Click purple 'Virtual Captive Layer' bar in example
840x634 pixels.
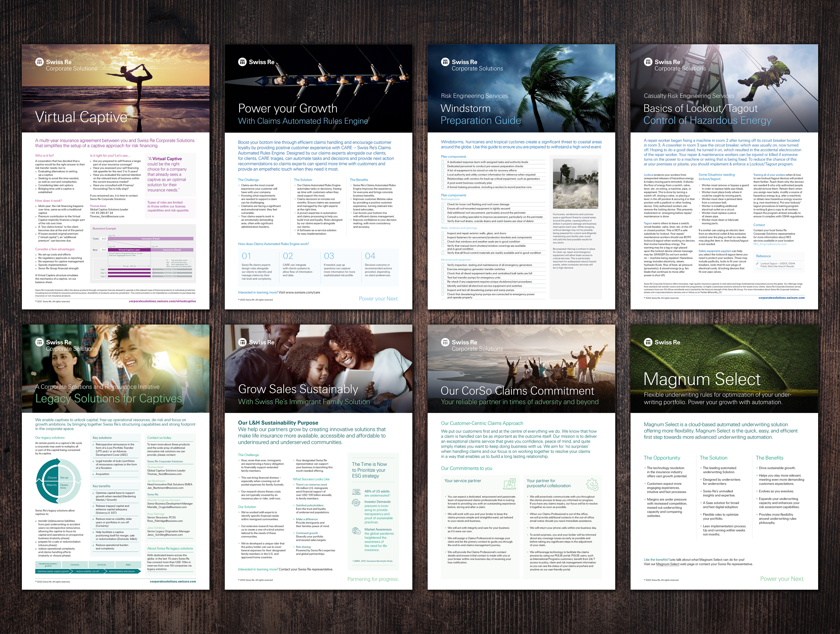(129, 250)
